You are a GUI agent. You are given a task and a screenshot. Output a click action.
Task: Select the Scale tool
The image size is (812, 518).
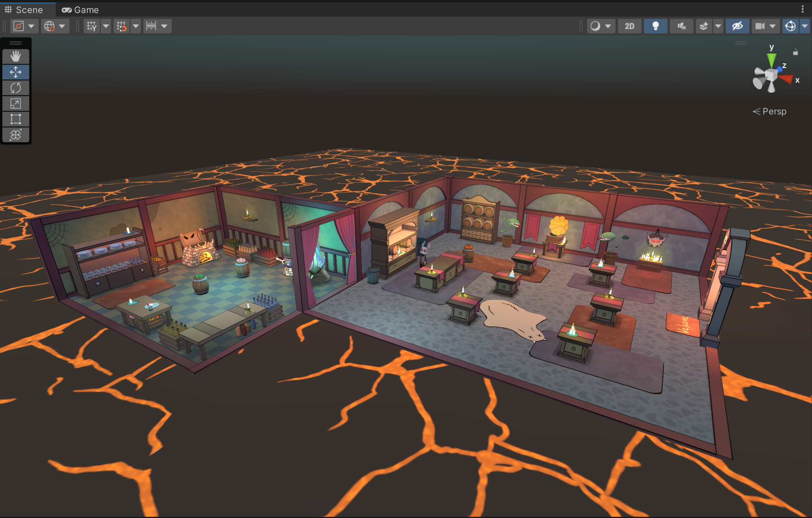16,104
